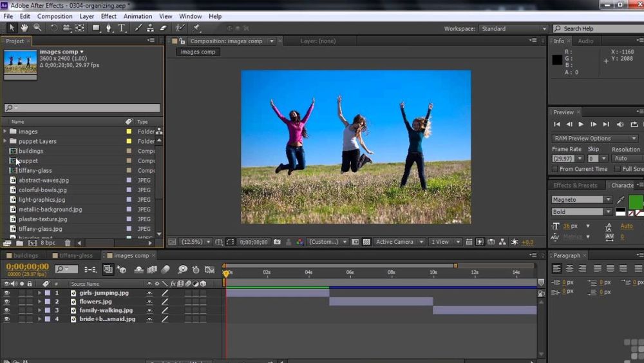
Task: Expand the puppet Layers folder
Action: click(x=5, y=141)
